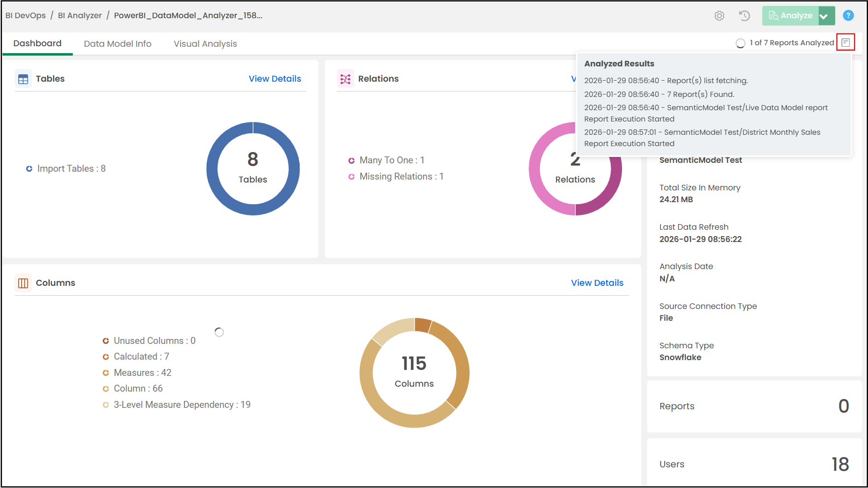Toggle the Many To One legend item
868x488 pixels.
point(386,160)
